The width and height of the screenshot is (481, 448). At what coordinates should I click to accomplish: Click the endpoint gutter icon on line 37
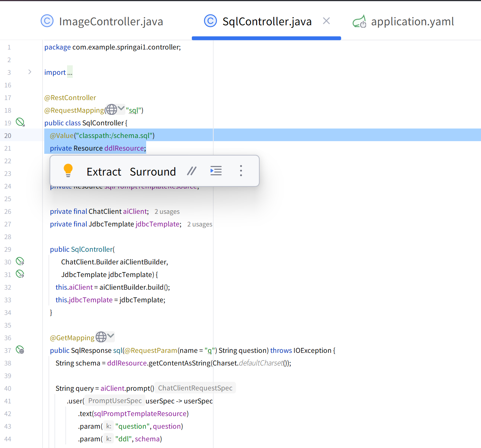(x=20, y=350)
